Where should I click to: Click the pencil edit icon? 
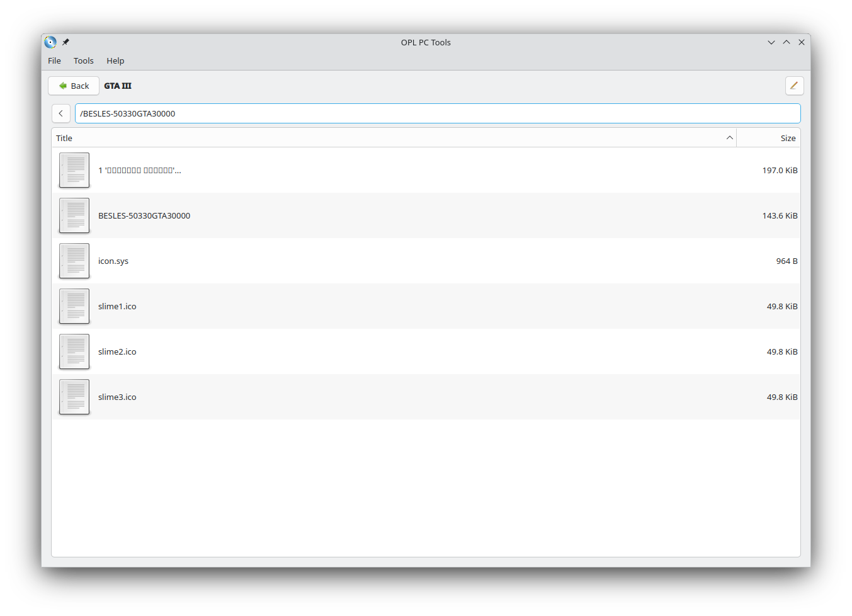tap(794, 86)
